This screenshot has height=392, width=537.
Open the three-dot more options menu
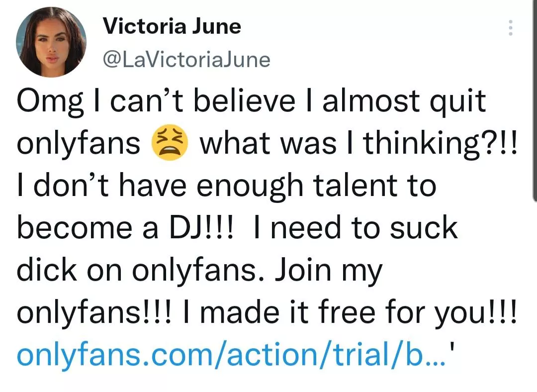pos(510,28)
